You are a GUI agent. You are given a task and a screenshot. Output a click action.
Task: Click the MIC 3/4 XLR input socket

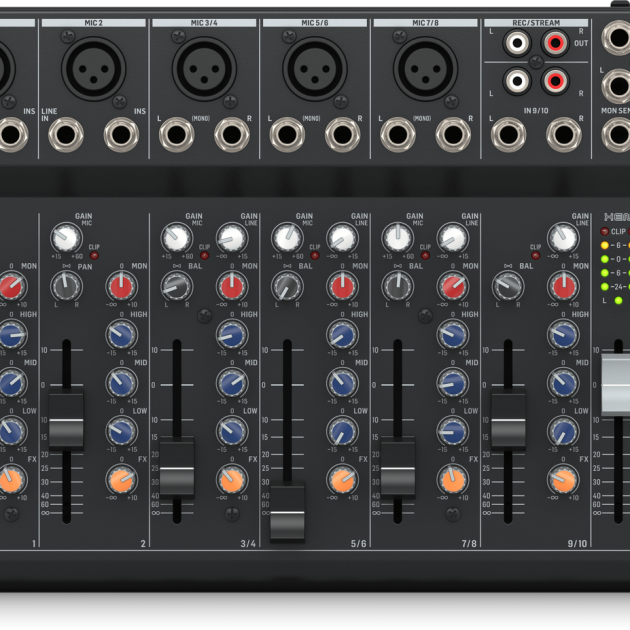tap(204, 69)
